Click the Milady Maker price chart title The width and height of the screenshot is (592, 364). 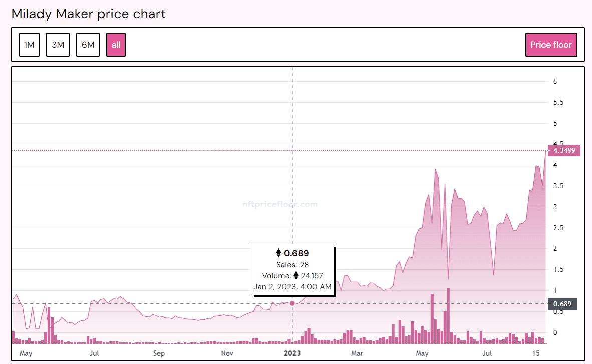(x=88, y=14)
